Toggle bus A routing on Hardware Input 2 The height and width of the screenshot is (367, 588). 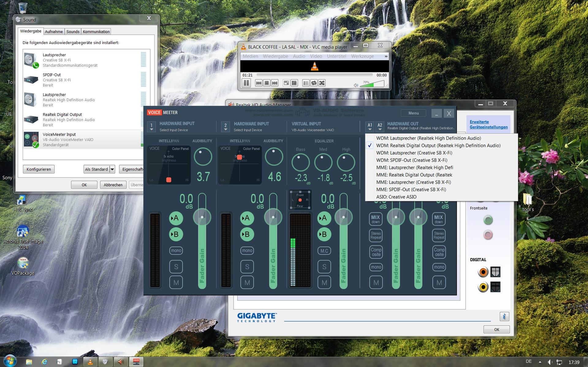(247, 218)
